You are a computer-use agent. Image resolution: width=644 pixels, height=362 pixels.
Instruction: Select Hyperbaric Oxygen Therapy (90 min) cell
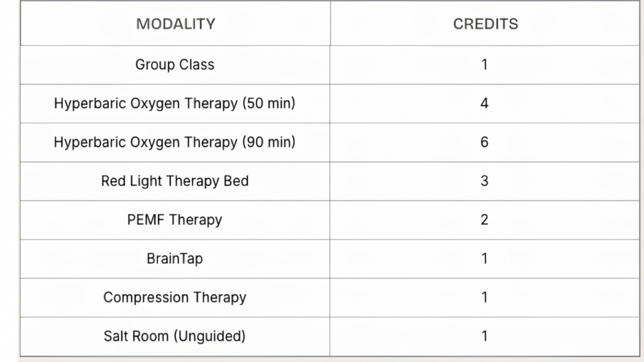pyautogui.click(x=175, y=143)
